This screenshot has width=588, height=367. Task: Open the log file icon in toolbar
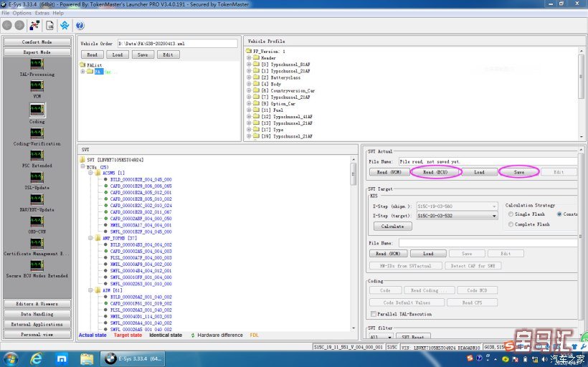point(49,26)
